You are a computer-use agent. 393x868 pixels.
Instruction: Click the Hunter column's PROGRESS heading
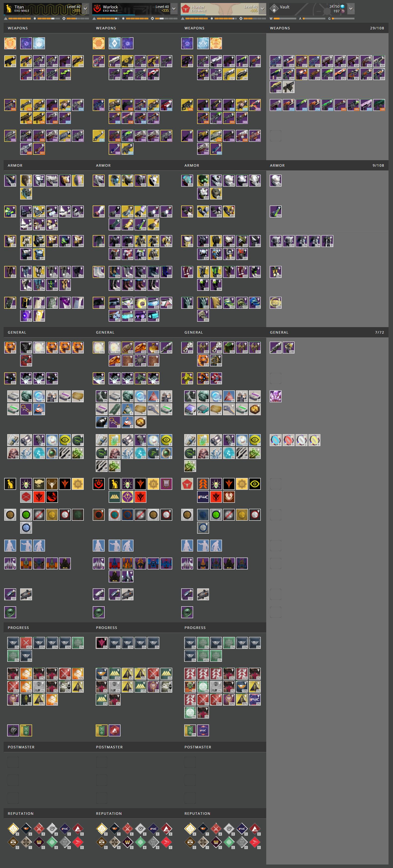click(195, 628)
